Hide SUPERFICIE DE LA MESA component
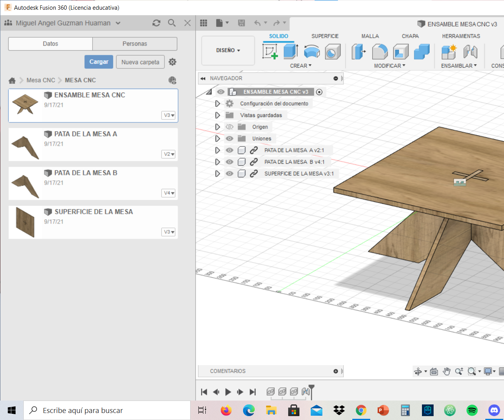504x420 pixels. tap(229, 173)
